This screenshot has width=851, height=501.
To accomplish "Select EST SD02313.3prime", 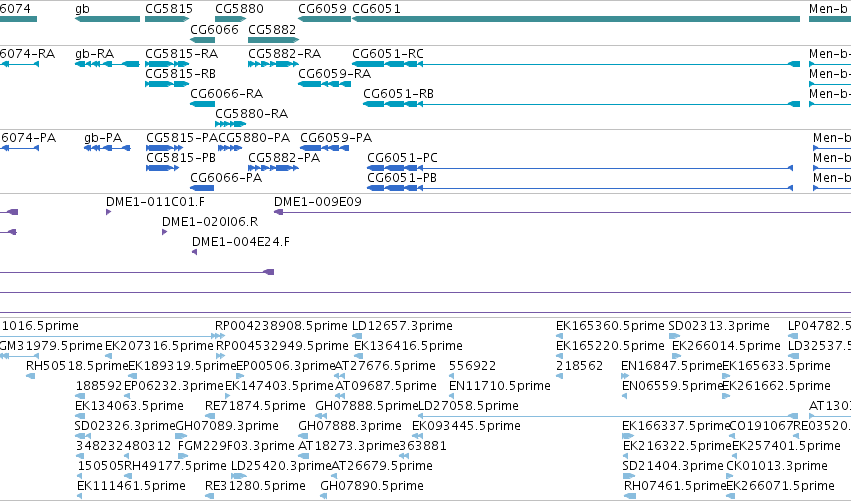I will point(719,326).
